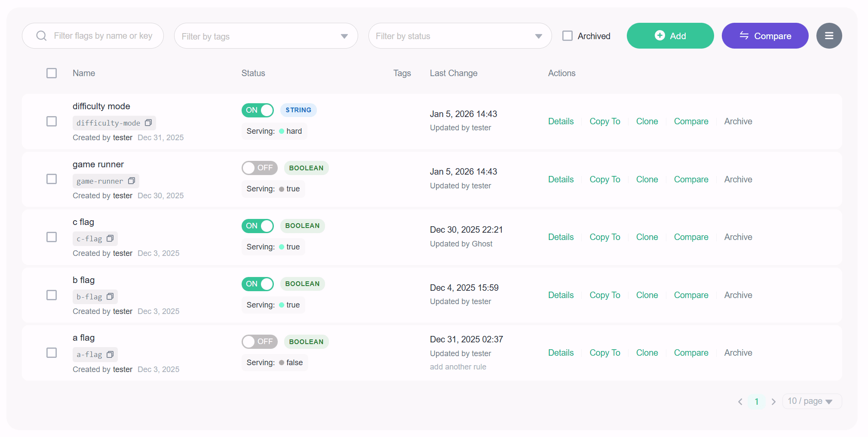The height and width of the screenshot is (437, 868).
Task: Copy the difficulty-mode key to clipboard
Action: (x=148, y=123)
